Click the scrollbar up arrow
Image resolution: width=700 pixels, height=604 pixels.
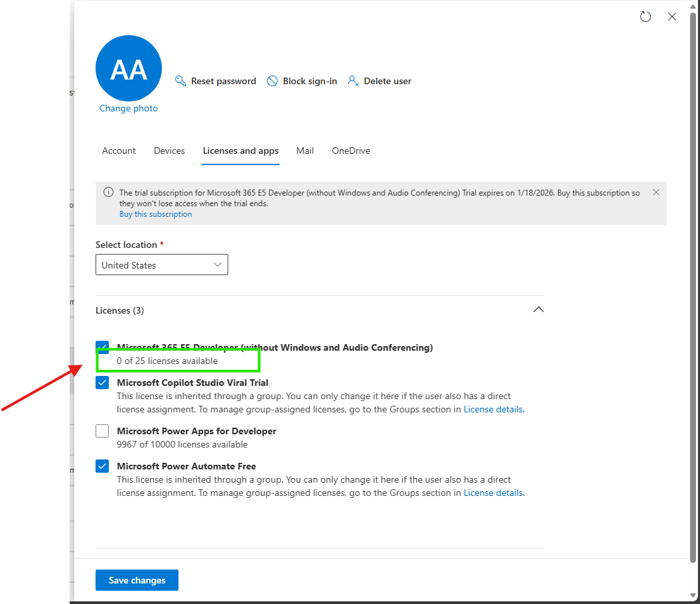pos(693,6)
